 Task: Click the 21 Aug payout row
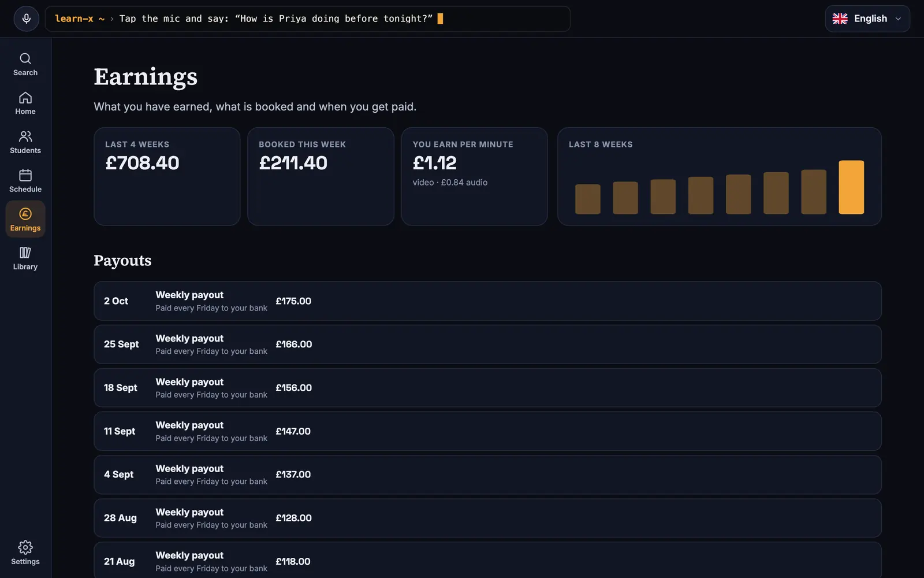[487, 560]
